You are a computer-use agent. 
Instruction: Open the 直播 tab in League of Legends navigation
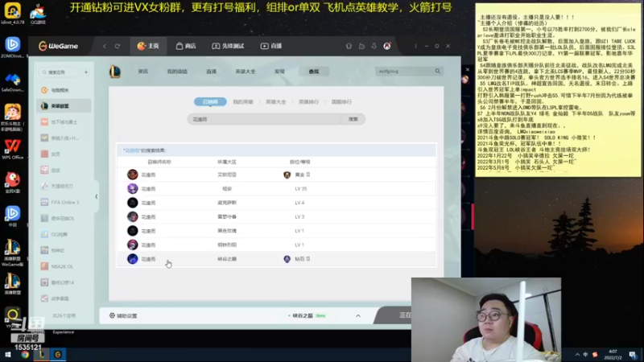pyautogui.click(x=211, y=72)
